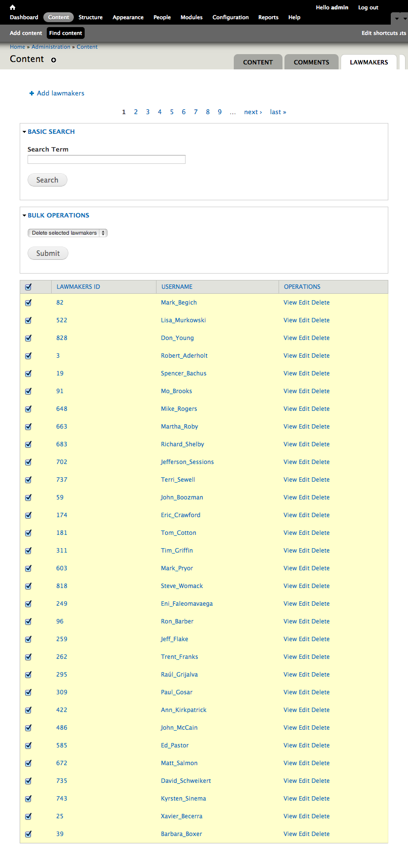
Task: Uncheck the checkbox for Mark_Begich
Action: point(28,303)
